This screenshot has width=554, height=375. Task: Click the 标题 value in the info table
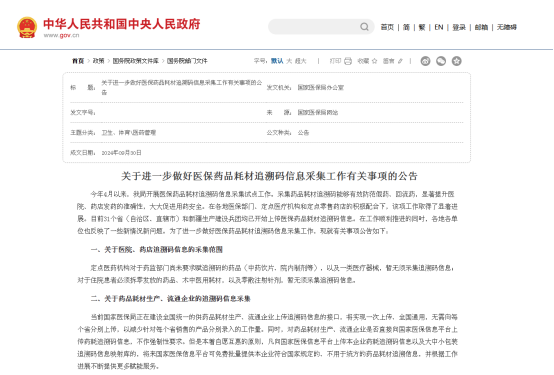click(x=182, y=87)
